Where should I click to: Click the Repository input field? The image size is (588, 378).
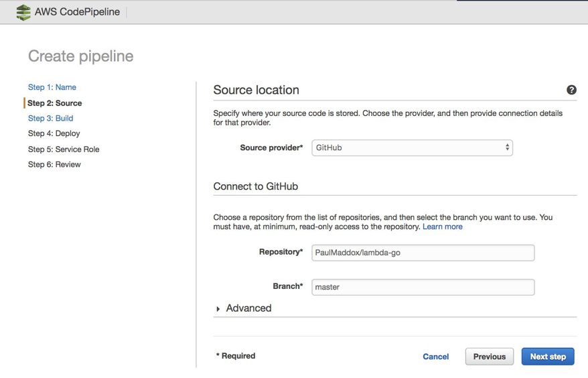point(423,253)
